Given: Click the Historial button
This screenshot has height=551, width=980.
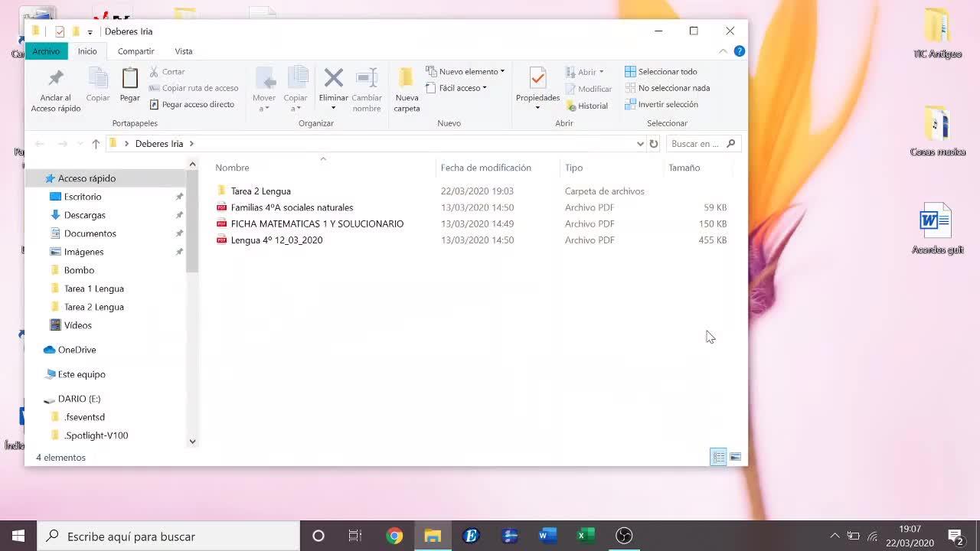Looking at the screenshot, I should click(x=587, y=106).
